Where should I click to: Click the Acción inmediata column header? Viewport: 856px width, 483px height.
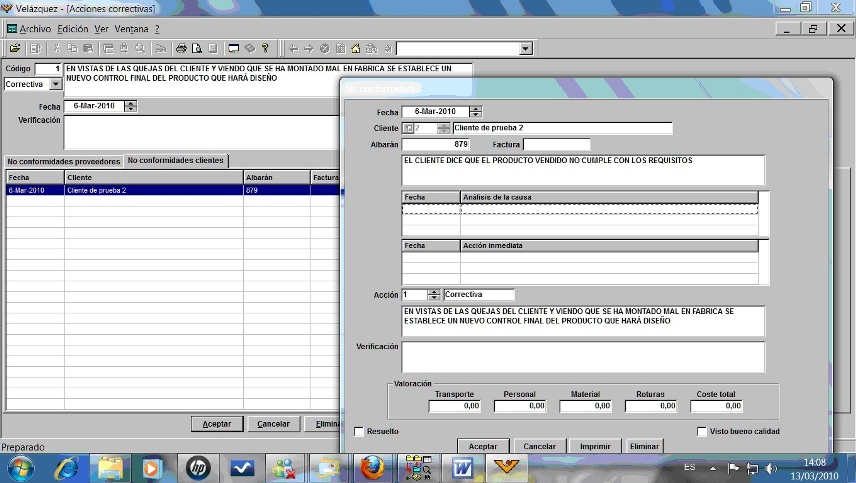tap(609, 246)
